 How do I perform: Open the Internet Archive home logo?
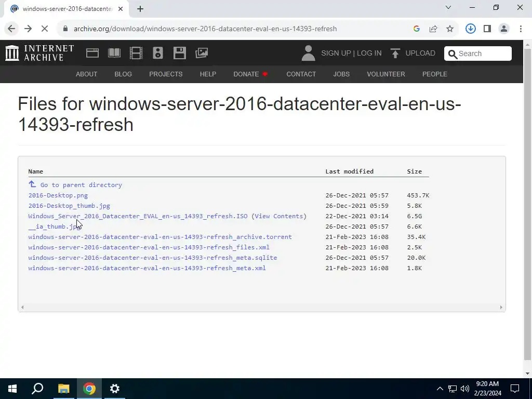(39, 53)
